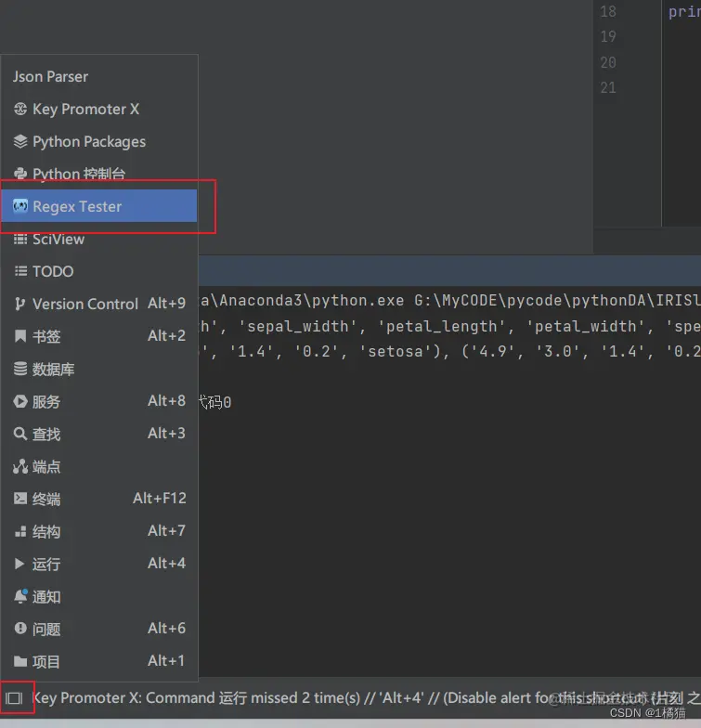Open the 服务 services entry
Image resolution: width=701 pixels, height=728 pixels.
98,401
